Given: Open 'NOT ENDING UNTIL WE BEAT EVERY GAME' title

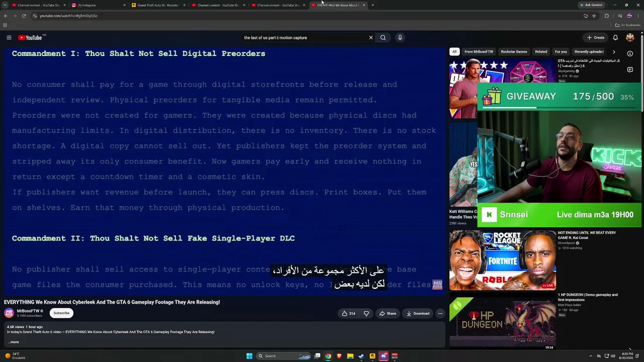Looking at the screenshot, I should pyautogui.click(x=587, y=235).
